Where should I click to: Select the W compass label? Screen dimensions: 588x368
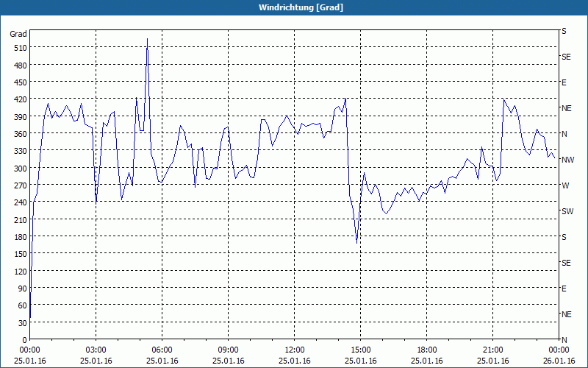(x=564, y=185)
